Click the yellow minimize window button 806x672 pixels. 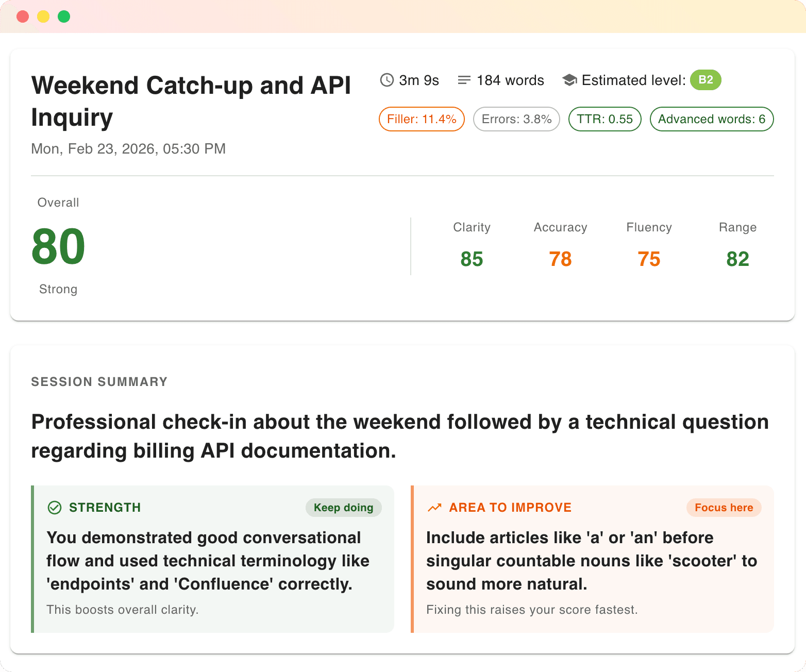click(x=43, y=16)
